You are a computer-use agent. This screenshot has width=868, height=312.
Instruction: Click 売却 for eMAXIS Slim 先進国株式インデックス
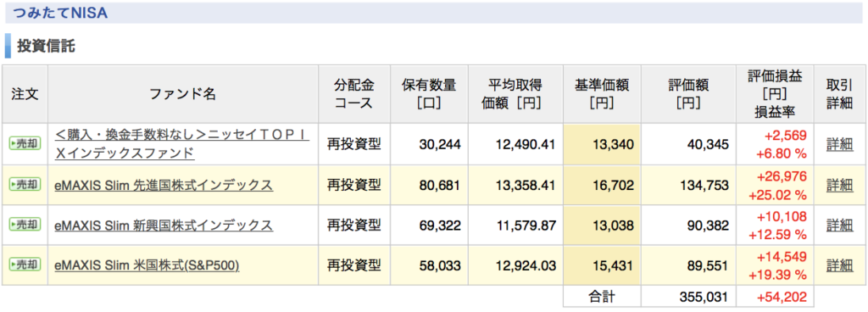[25, 185]
